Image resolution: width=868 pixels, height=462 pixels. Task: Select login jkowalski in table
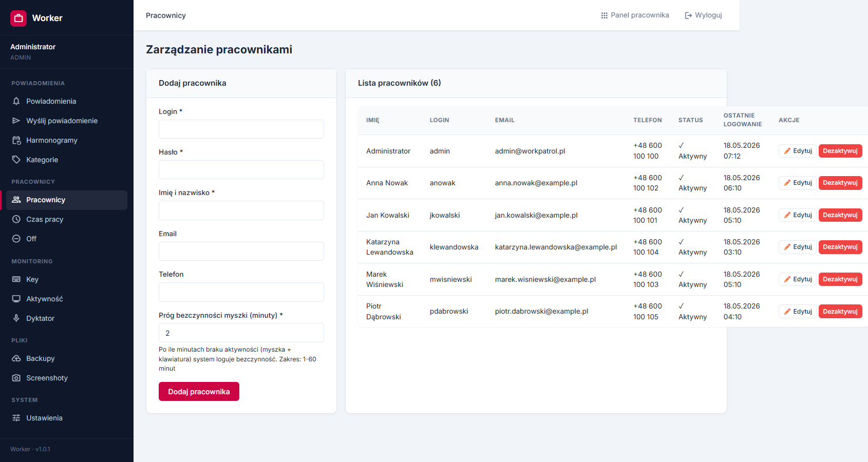click(445, 215)
